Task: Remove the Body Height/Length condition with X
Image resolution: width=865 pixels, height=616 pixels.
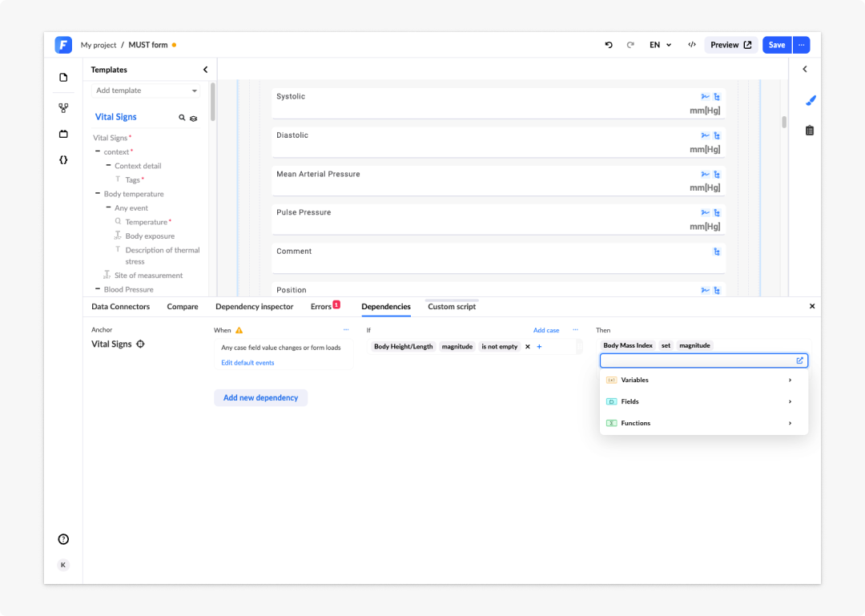Action: tap(527, 347)
